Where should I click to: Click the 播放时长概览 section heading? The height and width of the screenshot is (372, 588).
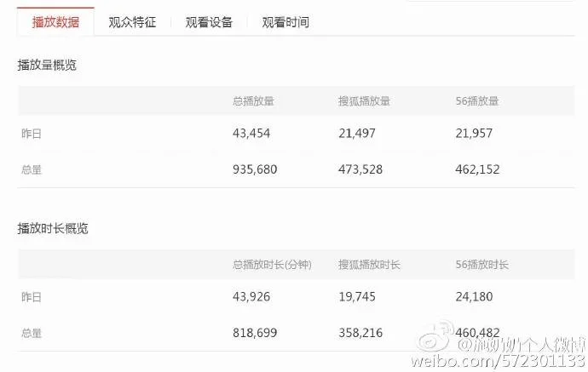click(53, 228)
